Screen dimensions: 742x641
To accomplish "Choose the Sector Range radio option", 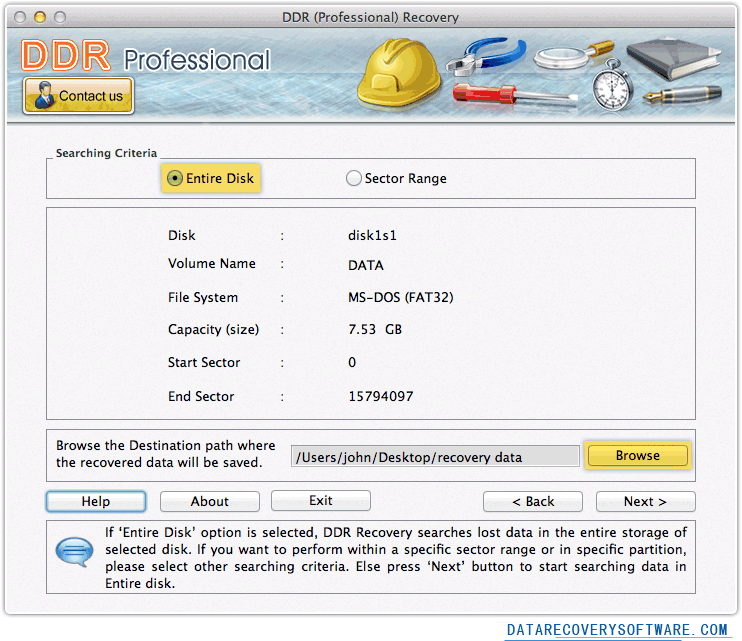I will (397, 178).
